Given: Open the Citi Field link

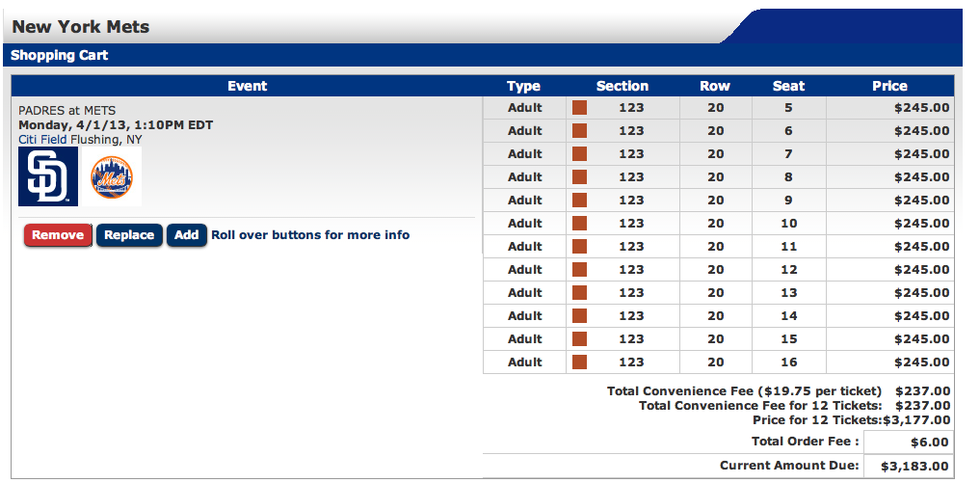Looking at the screenshot, I should (x=43, y=140).
